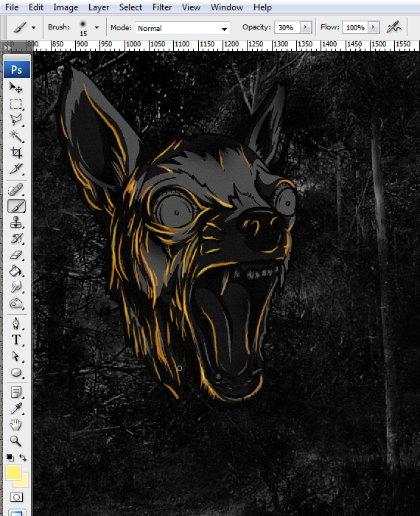Click the yellow foreground color swatch
The width and height of the screenshot is (420, 516).
[x=13, y=473]
